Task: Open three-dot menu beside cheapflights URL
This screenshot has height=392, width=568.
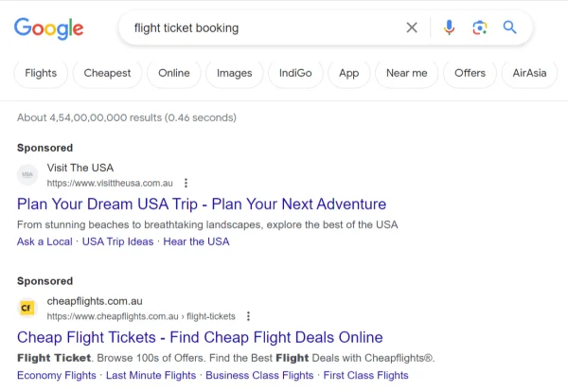Action: 248,316
